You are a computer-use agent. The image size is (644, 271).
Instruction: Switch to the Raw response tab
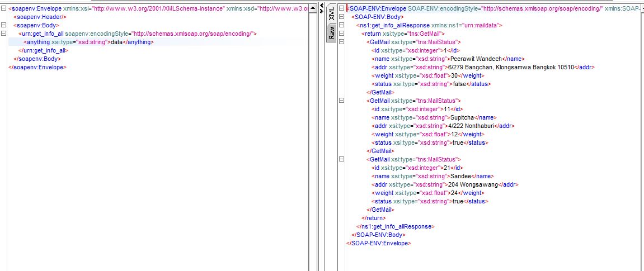pos(331,32)
